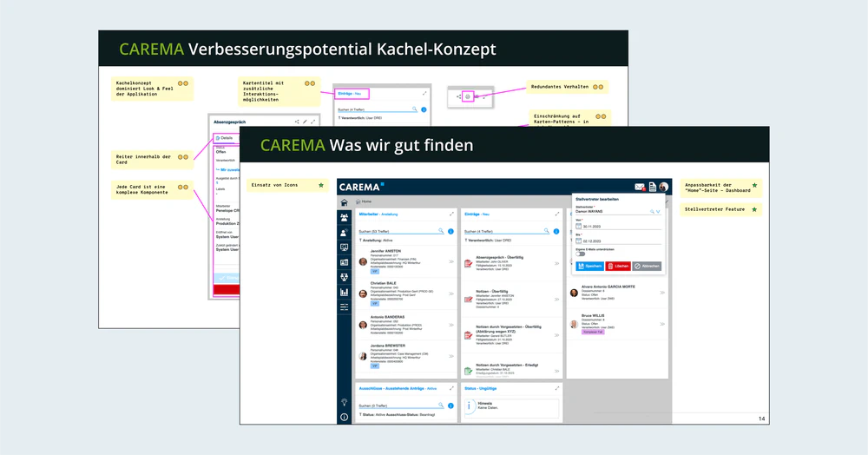868x455 pixels.
Task: Open the user profile avatar in header
Action: pos(664,187)
